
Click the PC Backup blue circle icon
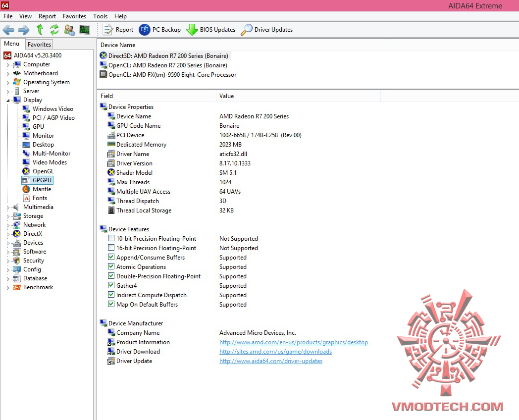(144, 29)
